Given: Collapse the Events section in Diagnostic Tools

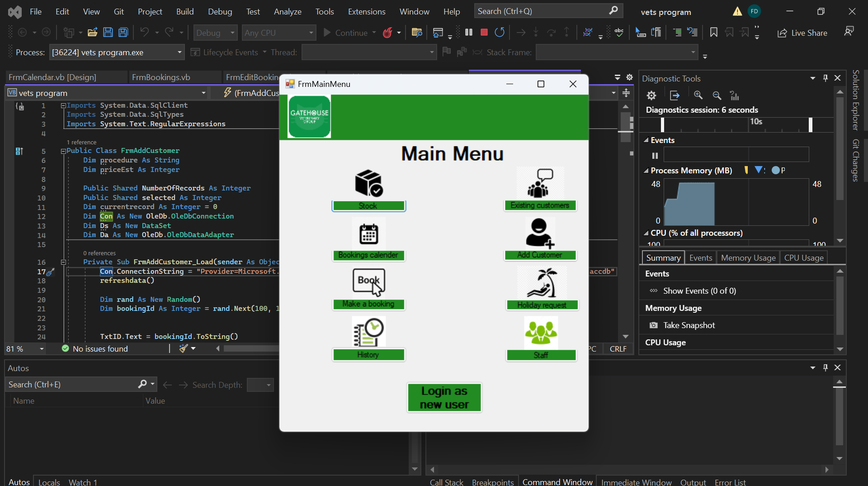Looking at the screenshot, I should click(646, 140).
